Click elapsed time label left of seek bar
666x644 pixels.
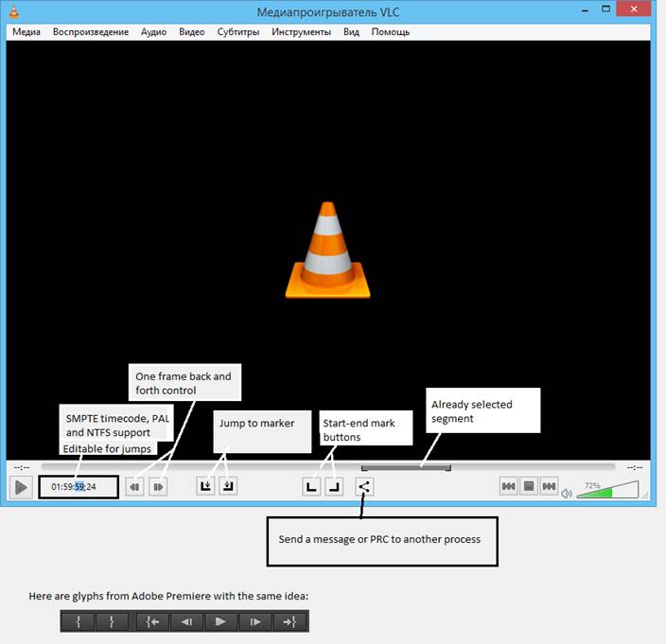pos(21,467)
